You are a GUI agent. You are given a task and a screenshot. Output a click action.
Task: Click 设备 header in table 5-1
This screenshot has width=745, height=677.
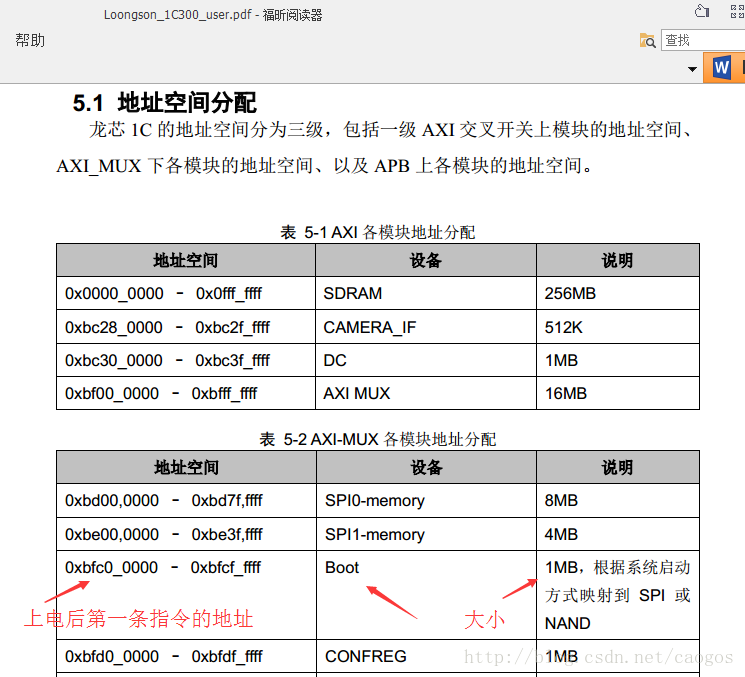[426, 260]
